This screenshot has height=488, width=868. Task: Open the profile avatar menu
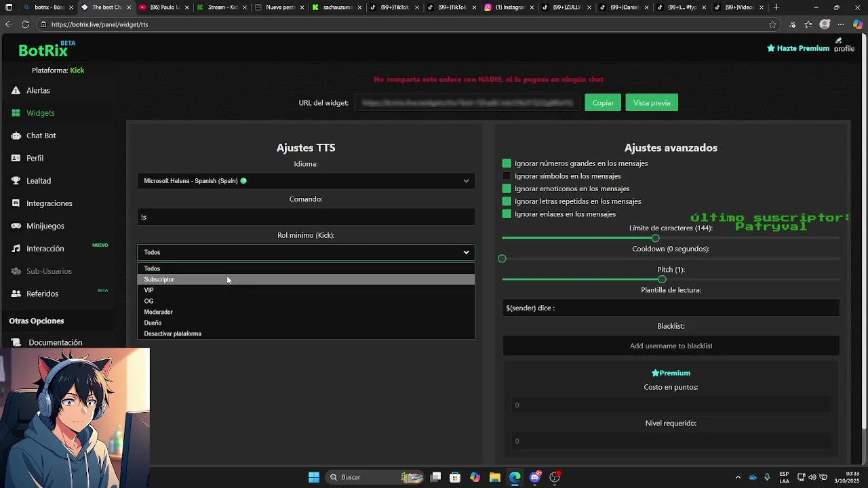pyautogui.click(x=844, y=45)
